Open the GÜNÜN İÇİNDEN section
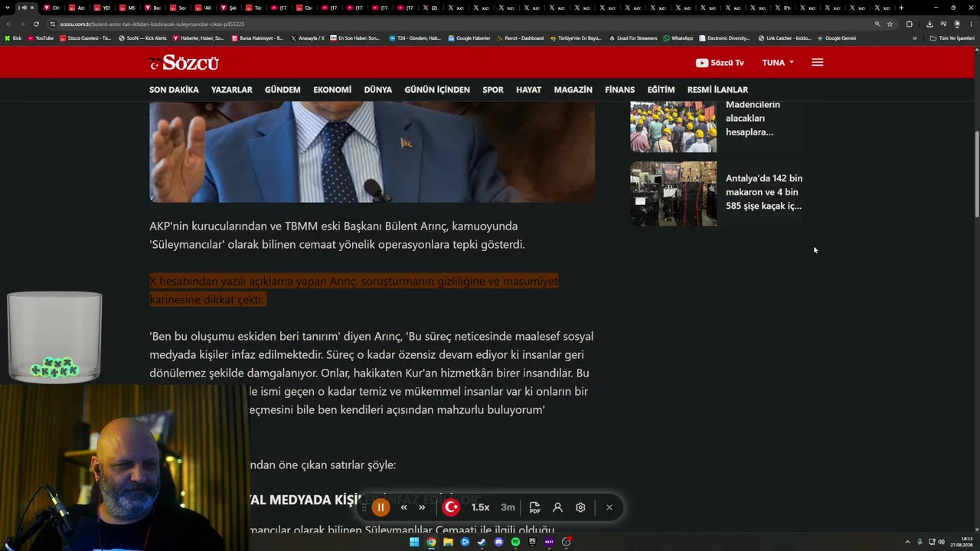The height and width of the screenshot is (551, 980). (437, 90)
